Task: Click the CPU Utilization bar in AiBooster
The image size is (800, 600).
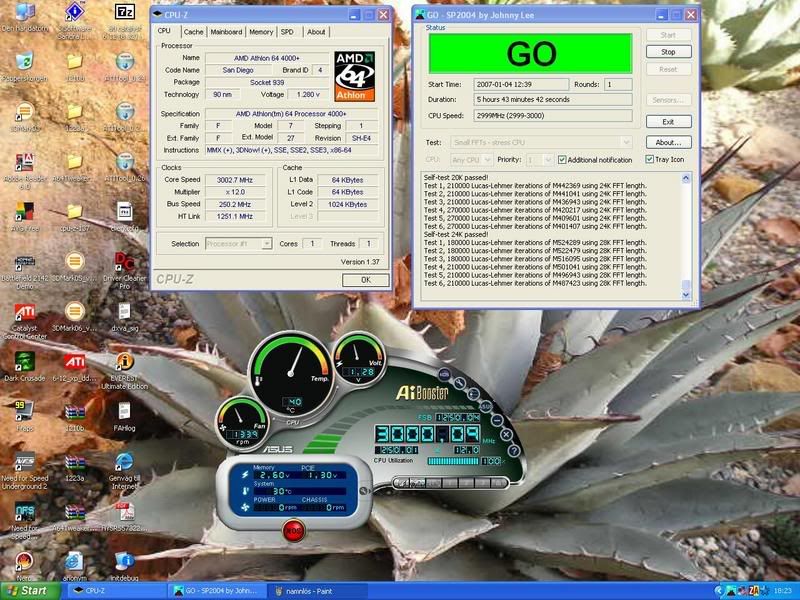Action: point(453,461)
